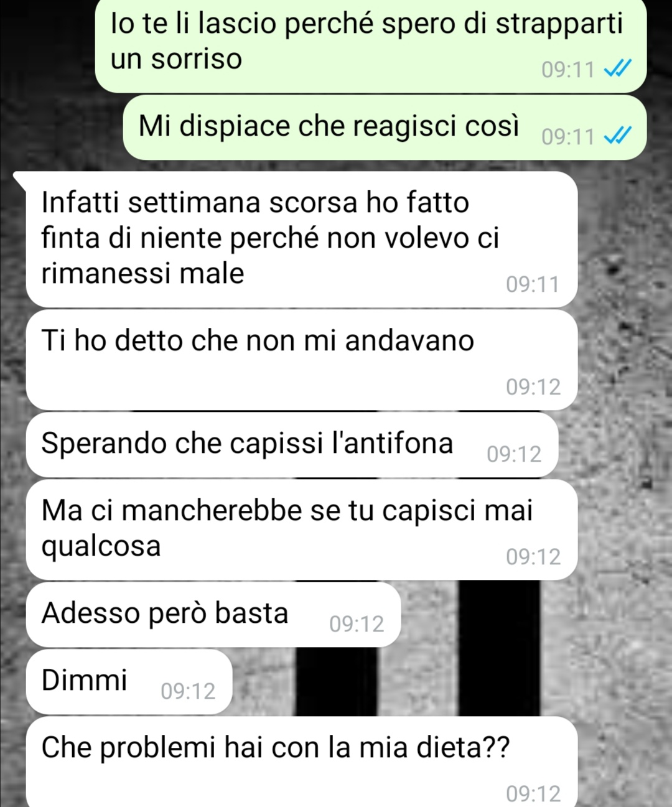Select the message 'Io te li lascio perché spero'
Screen dimensions: 672x807
click(371, 46)
